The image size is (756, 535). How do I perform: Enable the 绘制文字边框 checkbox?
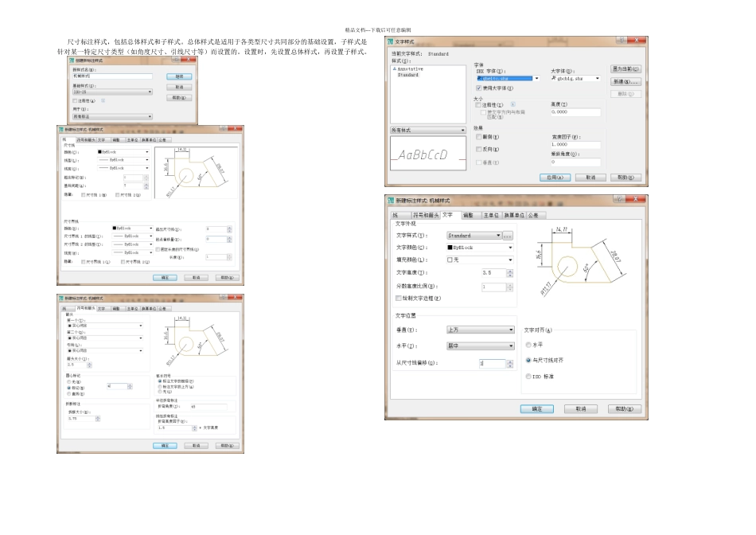coord(399,298)
